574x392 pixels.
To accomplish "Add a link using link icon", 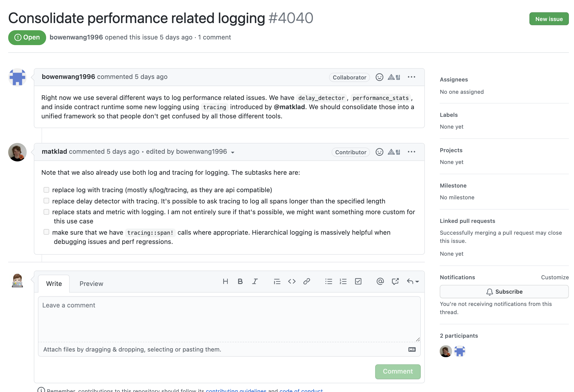I will [306, 282].
